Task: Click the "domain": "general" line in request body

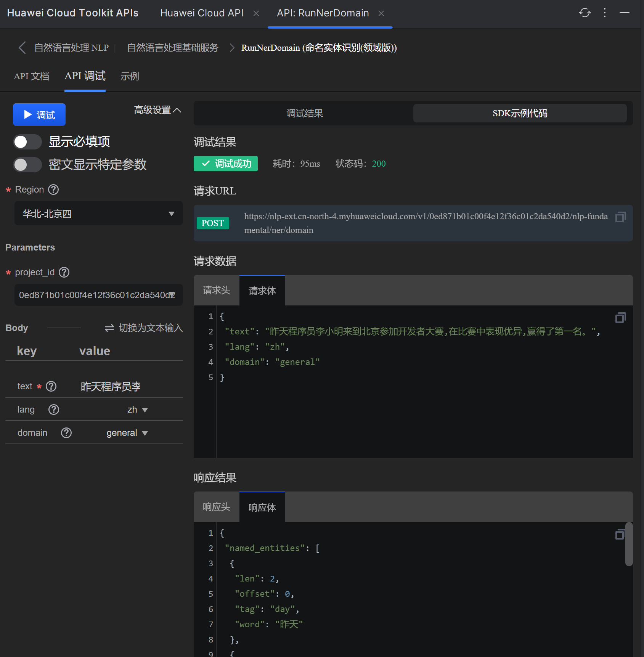Action: click(272, 362)
